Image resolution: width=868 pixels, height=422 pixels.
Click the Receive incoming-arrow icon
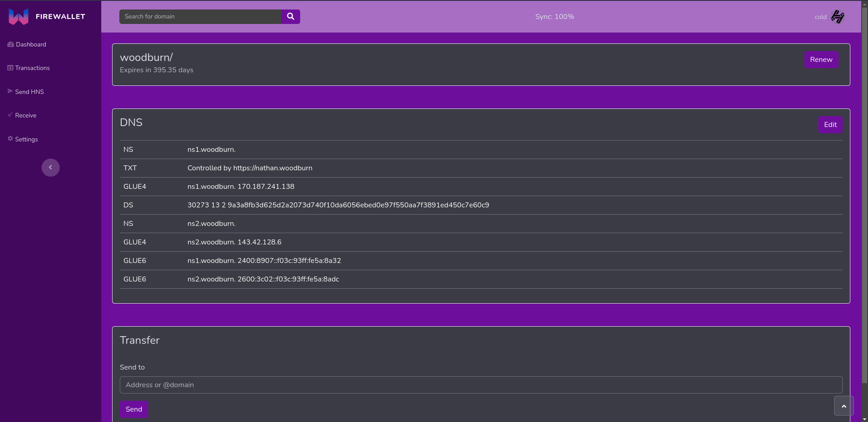(x=9, y=115)
